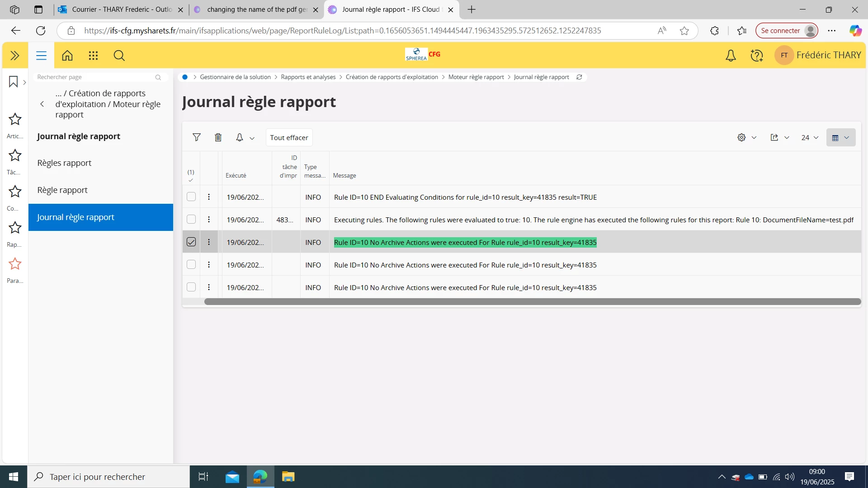Go back in the navigator menu chevron
868x488 pixels.
tap(42, 104)
